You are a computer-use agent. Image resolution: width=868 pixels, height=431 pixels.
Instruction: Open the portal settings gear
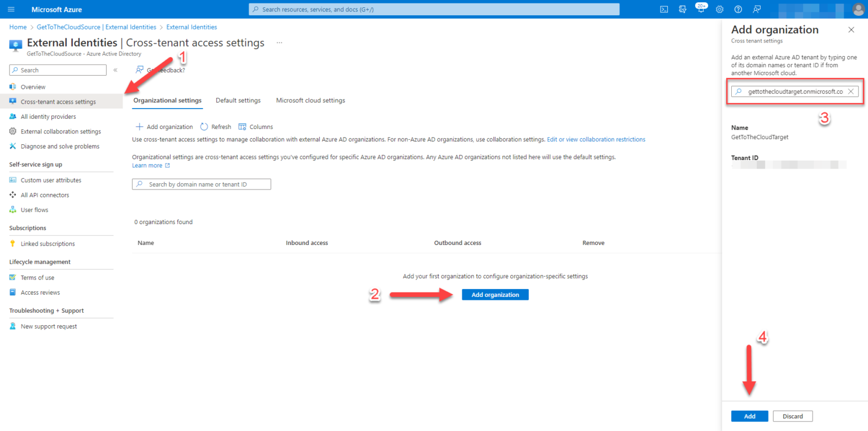click(x=719, y=9)
